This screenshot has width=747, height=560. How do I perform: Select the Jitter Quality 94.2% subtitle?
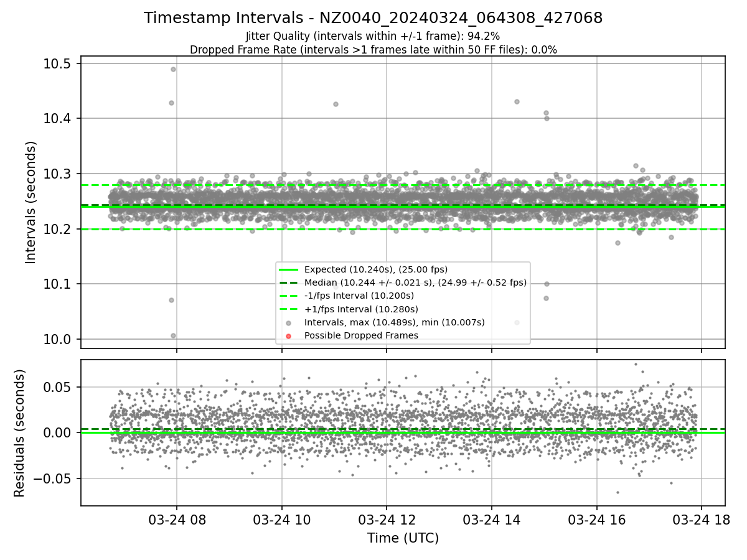tap(373, 37)
